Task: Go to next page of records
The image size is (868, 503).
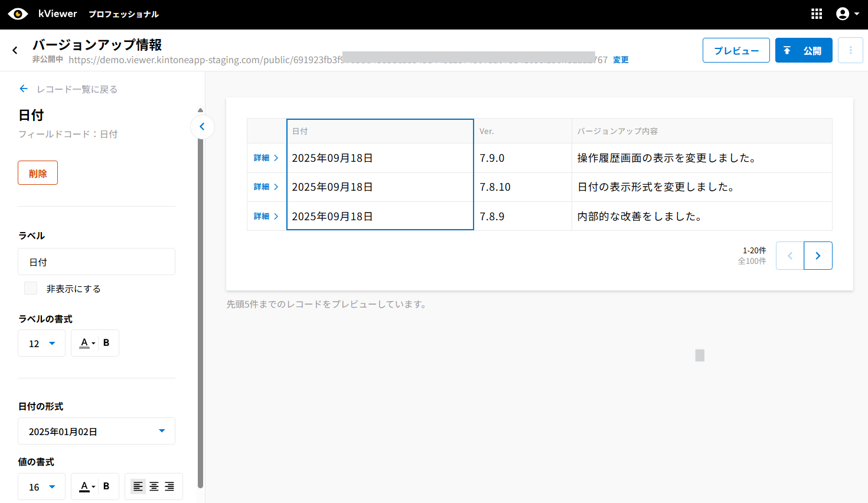Action: pyautogui.click(x=818, y=256)
